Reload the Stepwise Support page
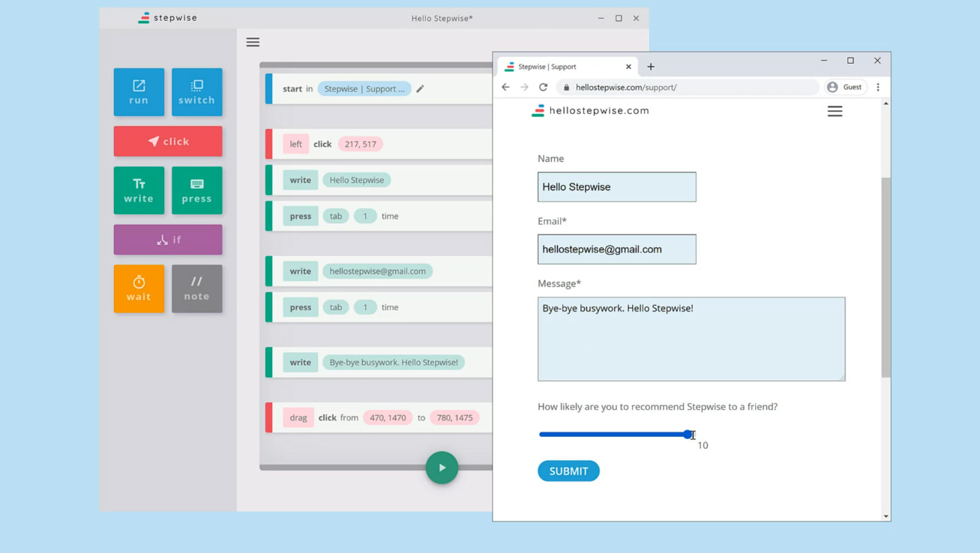 click(x=543, y=87)
